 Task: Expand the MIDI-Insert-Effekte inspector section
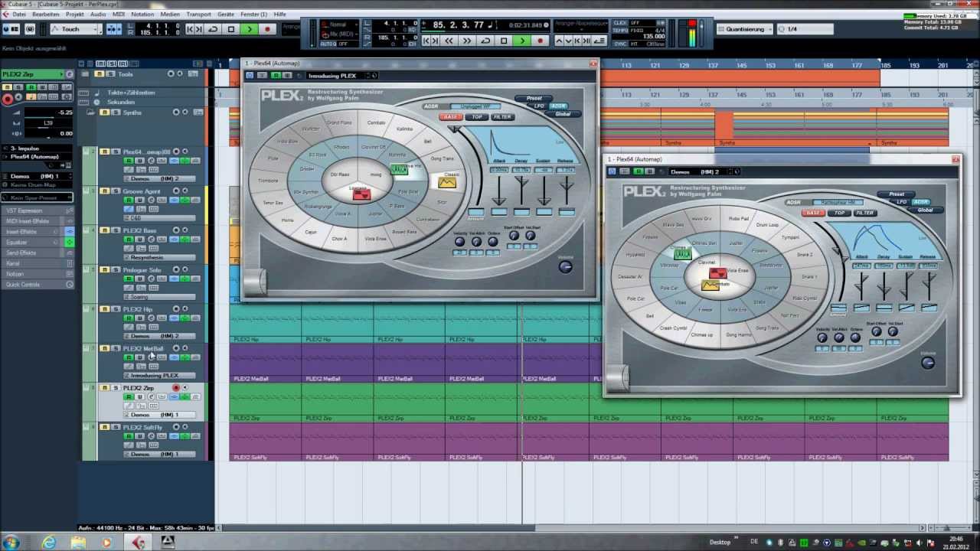(38, 221)
